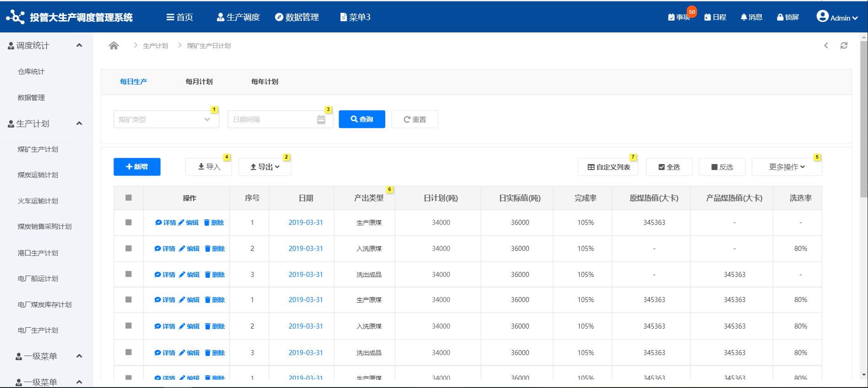Click the 锁屏 lock screen icon
The image size is (868, 388).
(788, 17)
